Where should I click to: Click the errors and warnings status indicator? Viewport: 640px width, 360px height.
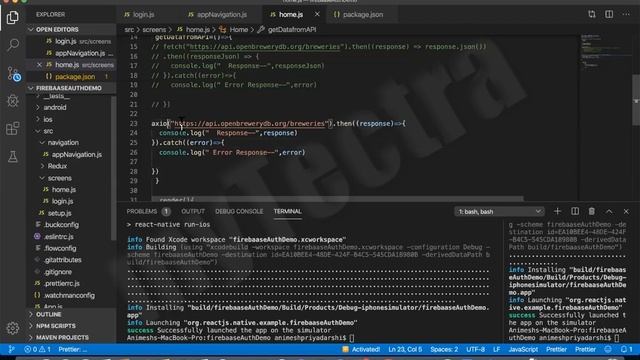(x=38, y=349)
